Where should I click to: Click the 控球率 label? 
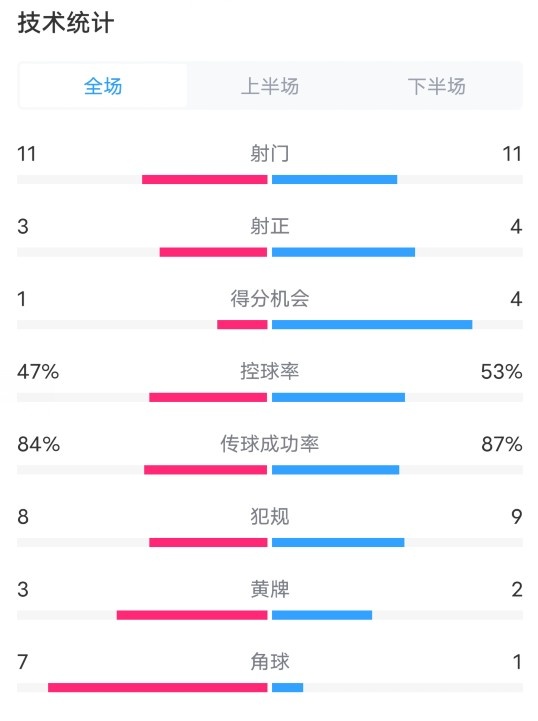pos(269,371)
